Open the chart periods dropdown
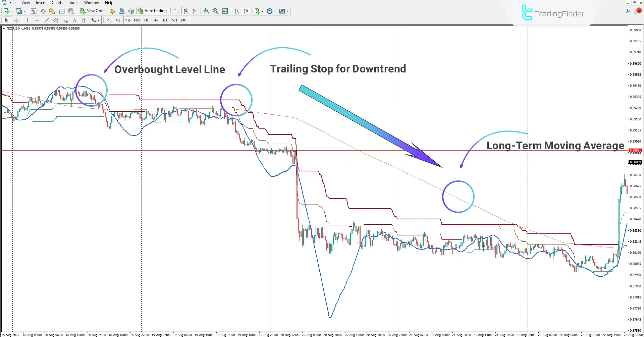Viewport: 644px width, 337px height. click(x=274, y=11)
